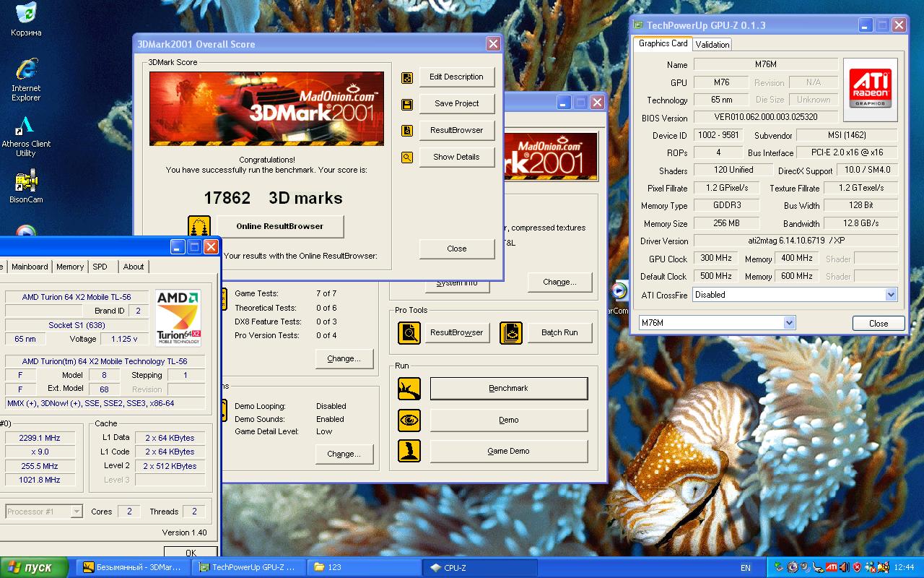Viewport: 924px width, 578px height.
Task: Click the red security shield tray icon
Action: click(x=858, y=567)
